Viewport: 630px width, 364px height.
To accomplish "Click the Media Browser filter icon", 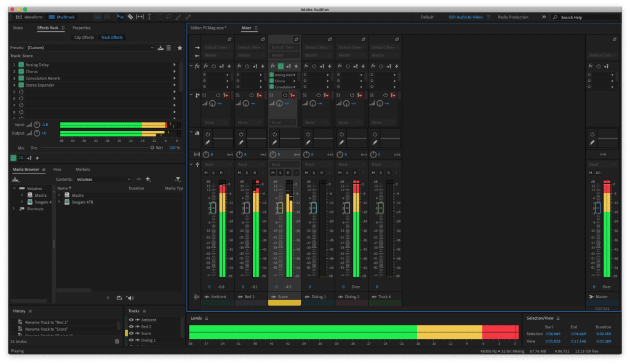I will [178, 179].
